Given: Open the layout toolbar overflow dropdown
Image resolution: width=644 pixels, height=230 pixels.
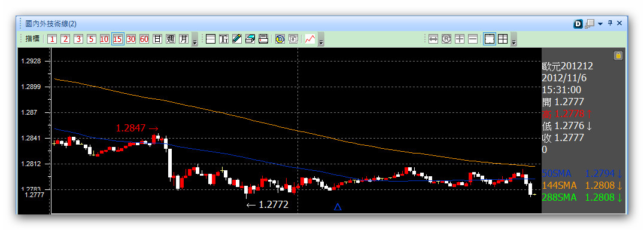Looking at the screenshot, I should tap(514, 40).
